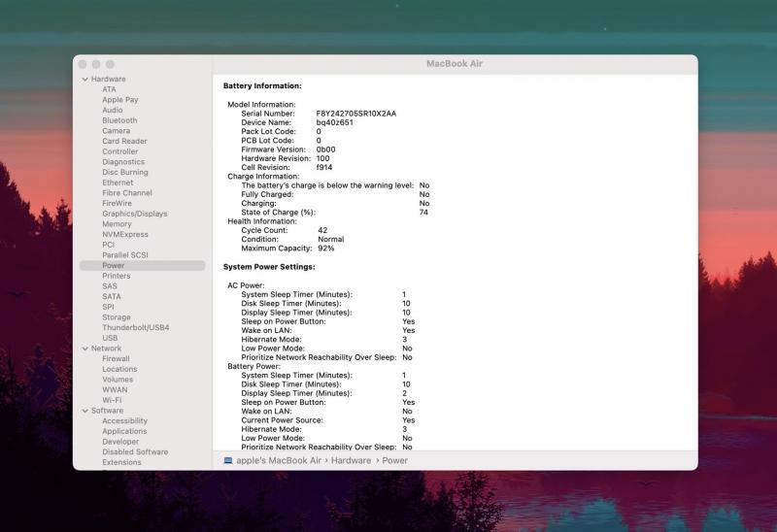Screen dimensions: 777x532
Task: Click the zoom window button
Action: pos(110,64)
